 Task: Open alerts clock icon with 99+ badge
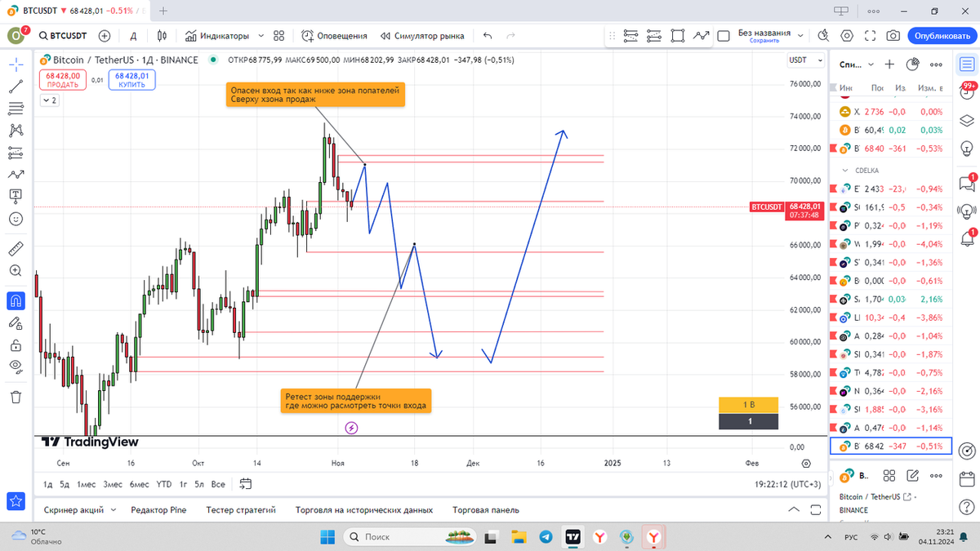[966, 91]
